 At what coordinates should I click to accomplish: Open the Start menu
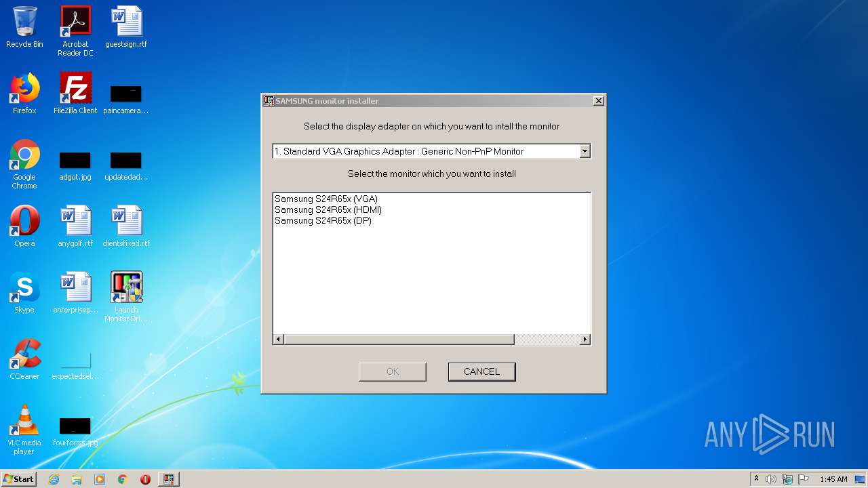click(x=19, y=479)
